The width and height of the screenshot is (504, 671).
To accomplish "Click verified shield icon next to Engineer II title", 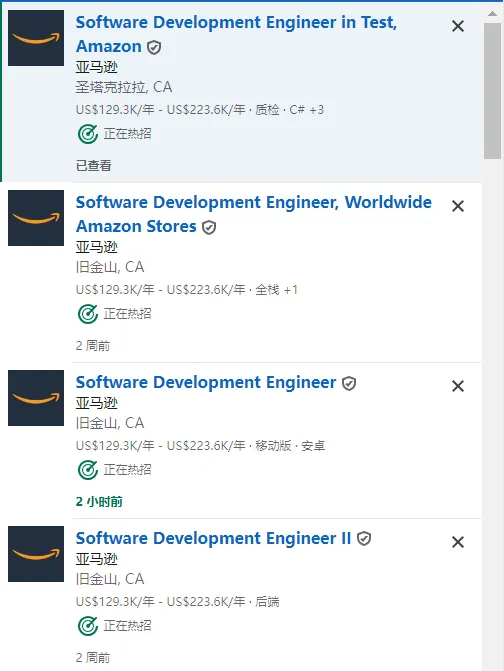I will pyautogui.click(x=364, y=538).
